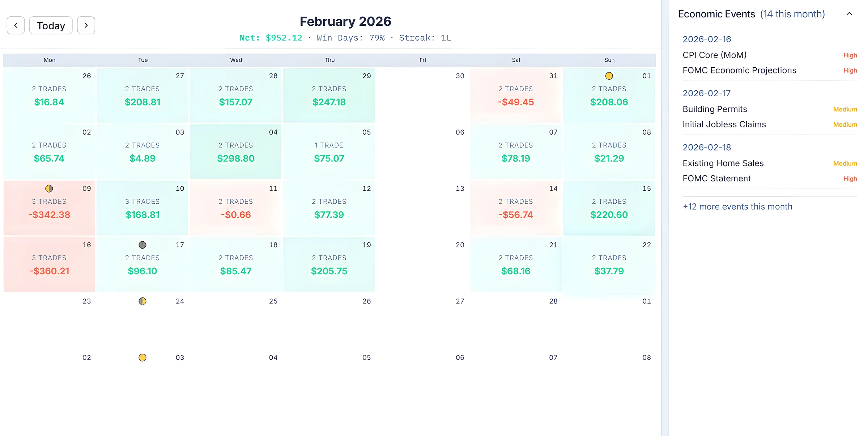868x436 pixels.
Task: Expand the +12 more events this month list
Action: 737,206
